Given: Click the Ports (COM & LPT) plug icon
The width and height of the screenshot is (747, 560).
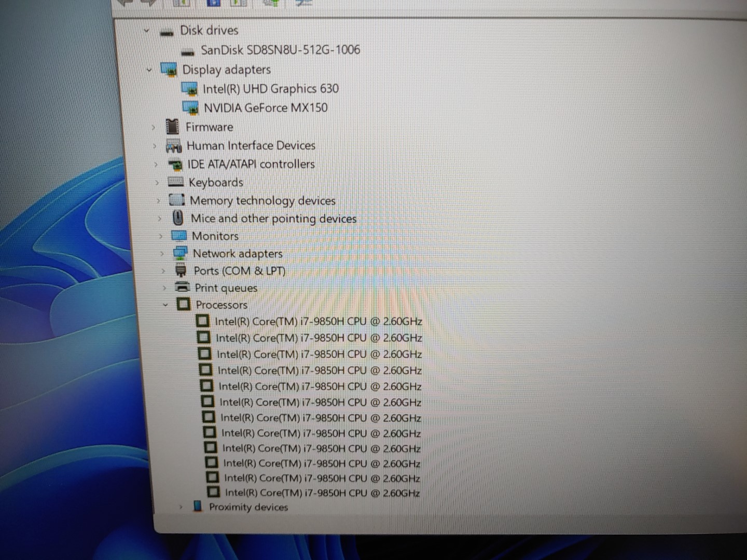Looking at the screenshot, I should 181,271.
